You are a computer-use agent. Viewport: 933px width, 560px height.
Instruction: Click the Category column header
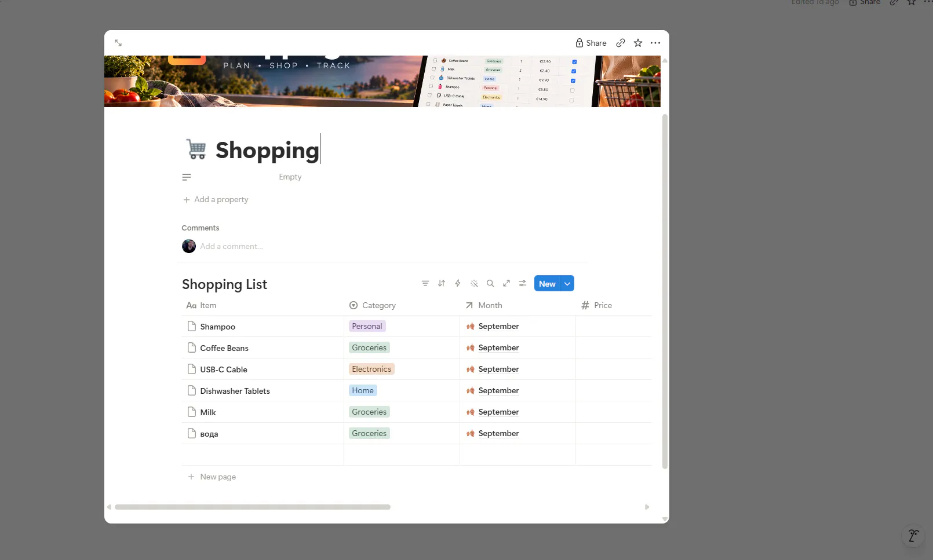tap(402, 305)
